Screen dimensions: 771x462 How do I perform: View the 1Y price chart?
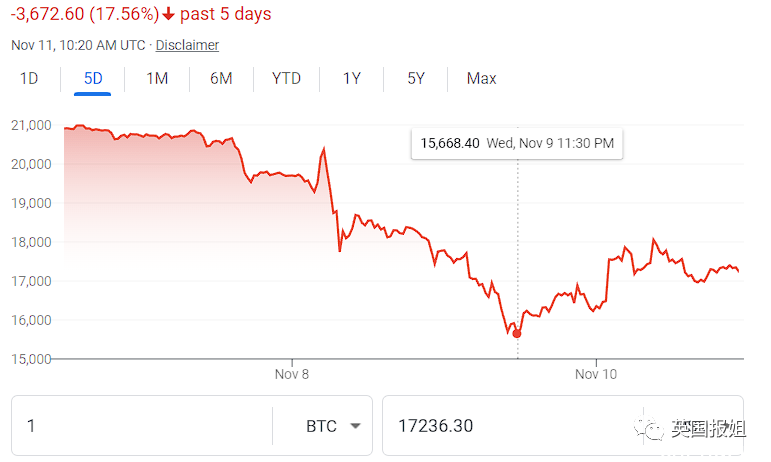351,78
